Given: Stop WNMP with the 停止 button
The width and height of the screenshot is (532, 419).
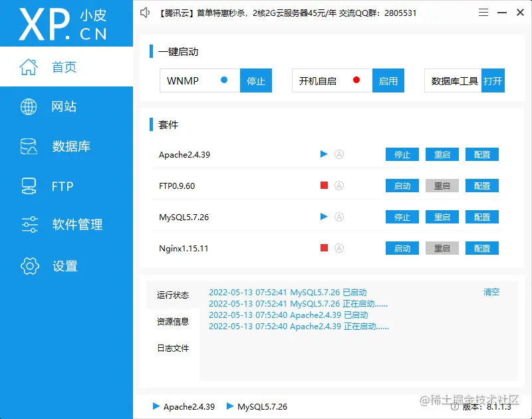Looking at the screenshot, I should tap(256, 80).
